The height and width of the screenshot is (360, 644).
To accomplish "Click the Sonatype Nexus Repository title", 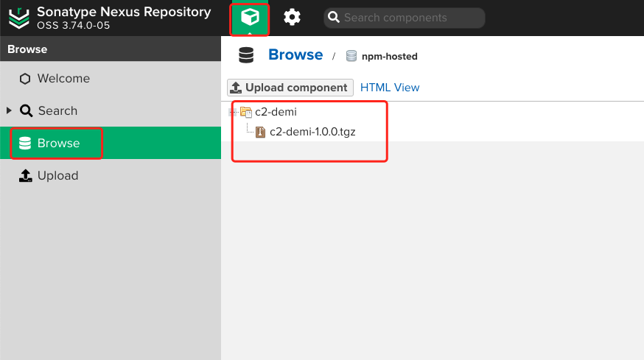I will click(x=124, y=12).
